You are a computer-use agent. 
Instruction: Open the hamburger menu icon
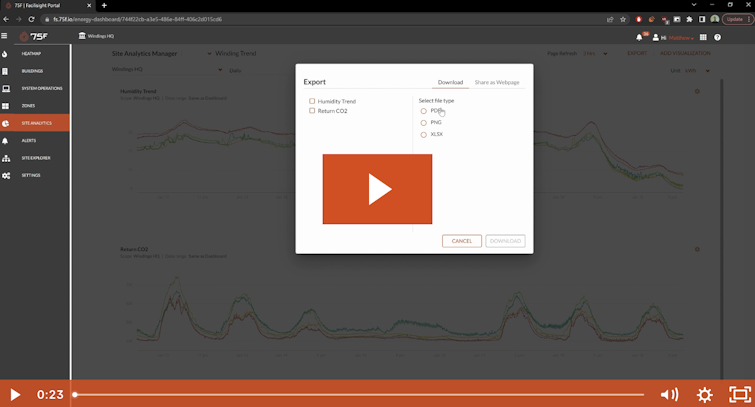click(x=4, y=36)
